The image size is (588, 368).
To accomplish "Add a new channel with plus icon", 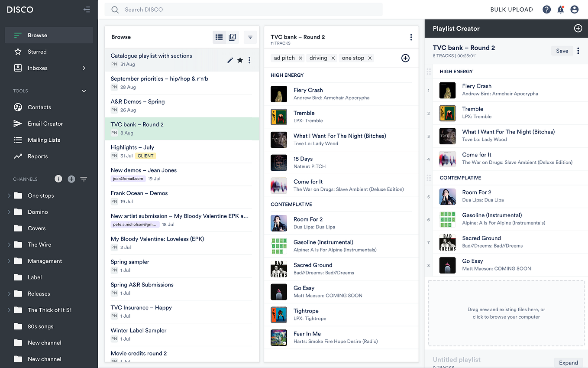I will pyautogui.click(x=71, y=179).
